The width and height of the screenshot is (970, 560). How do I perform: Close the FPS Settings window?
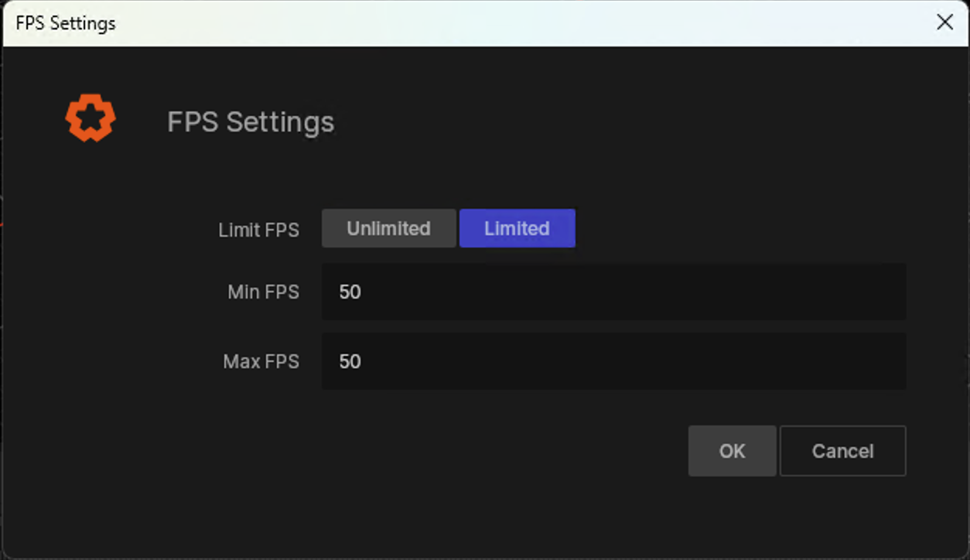pyautogui.click(x=944, y=22)
